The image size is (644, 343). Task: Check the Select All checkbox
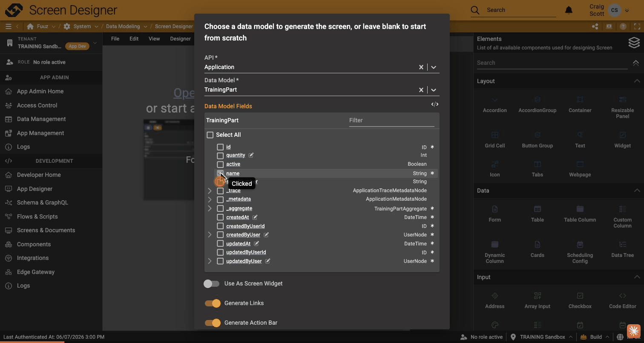210,135
